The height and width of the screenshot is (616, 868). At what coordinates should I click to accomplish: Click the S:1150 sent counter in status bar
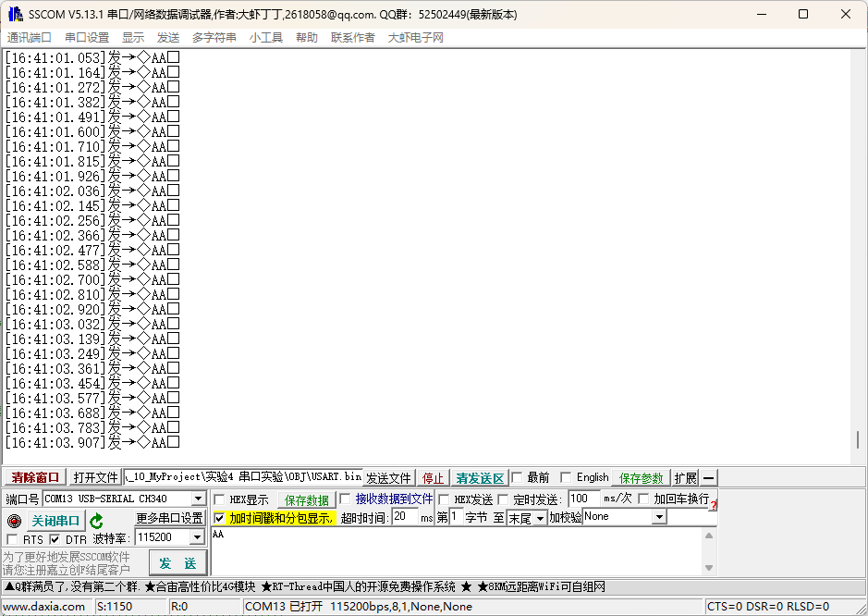[x=115, y=607]
